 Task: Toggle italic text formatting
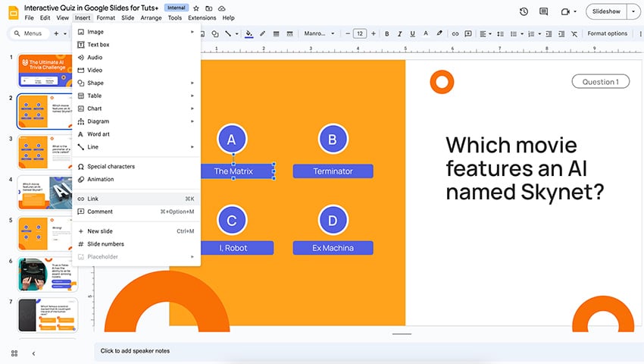399,33
